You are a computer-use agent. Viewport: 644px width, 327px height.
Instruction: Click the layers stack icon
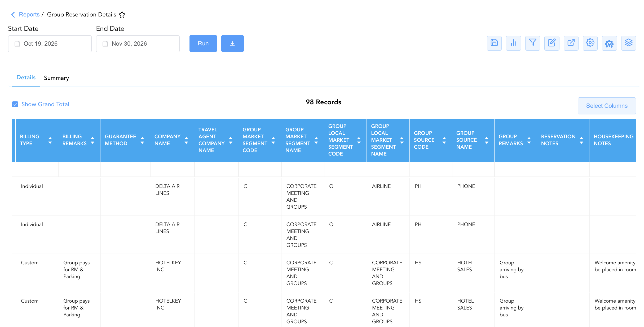pyautogui.click(x=628, y=43)
